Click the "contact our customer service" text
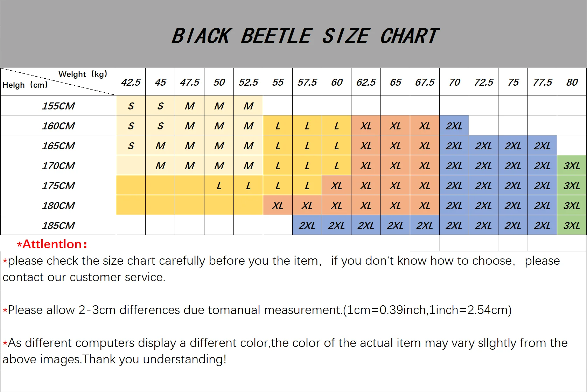 point(84,277)
